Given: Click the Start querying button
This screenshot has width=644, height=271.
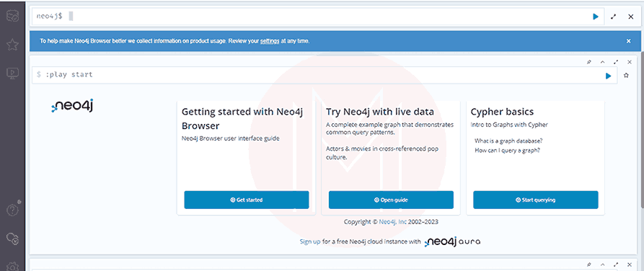Looking at the screenshot, I should point(536,200).
